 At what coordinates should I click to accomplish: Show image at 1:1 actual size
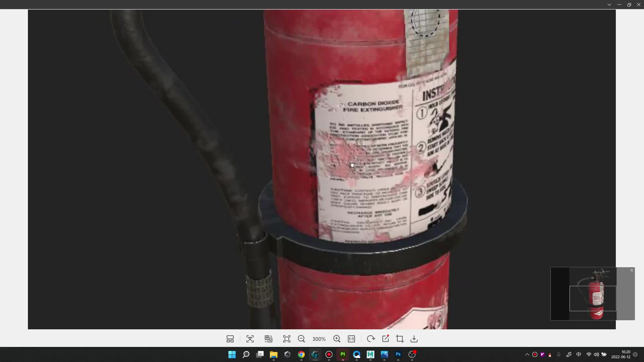pos(351,339)
